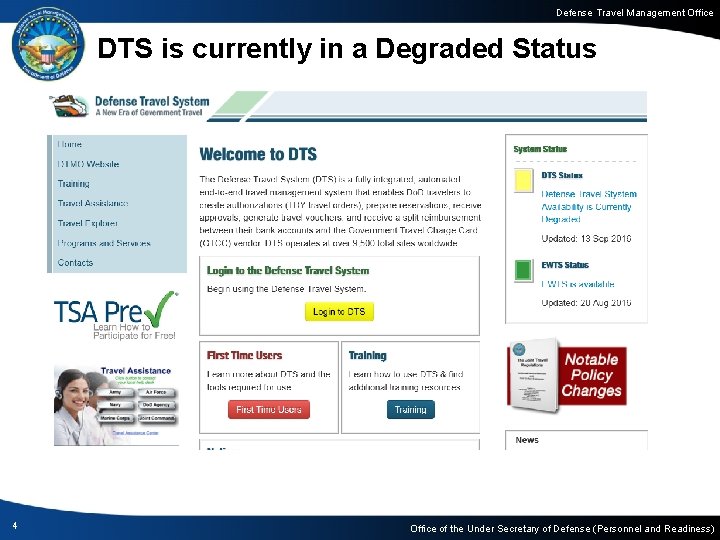
Task: Open Travel Explorer sidebar item
Action: [x=88, y=223]
